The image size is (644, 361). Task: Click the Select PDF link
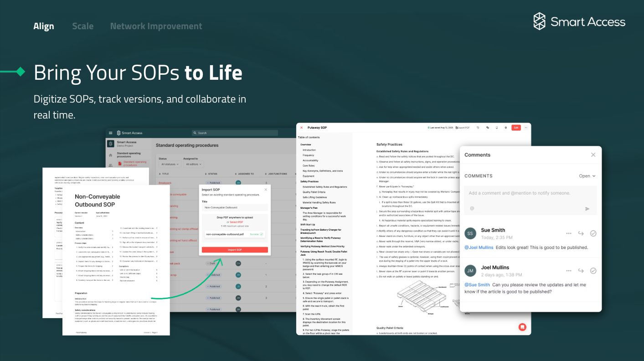click(x=237, y=222)
